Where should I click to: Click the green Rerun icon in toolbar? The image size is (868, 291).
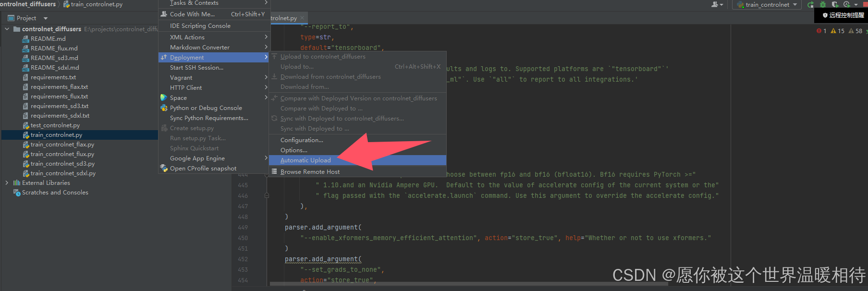811,4
